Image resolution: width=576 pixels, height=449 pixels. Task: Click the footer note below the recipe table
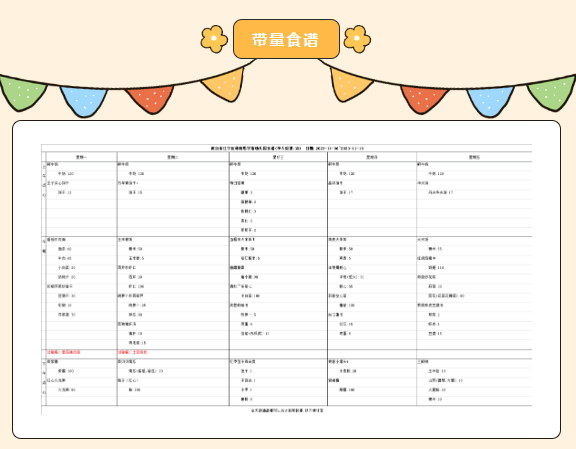[287, 410]
